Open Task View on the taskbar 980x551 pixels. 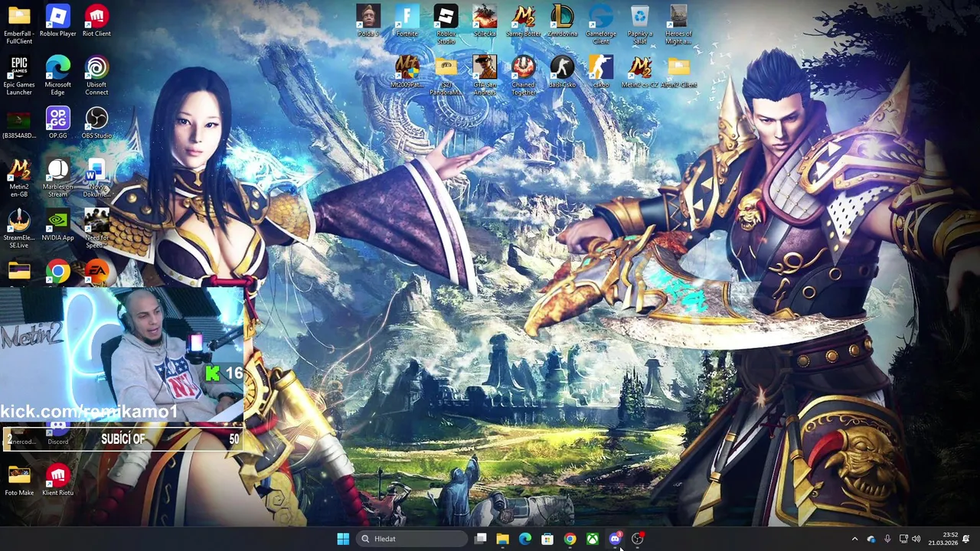480,539
